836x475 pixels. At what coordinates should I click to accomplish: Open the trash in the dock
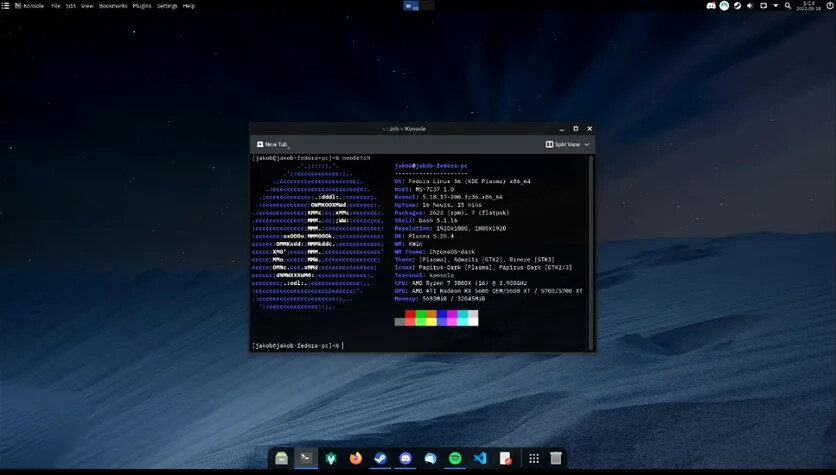pos(556,458)
